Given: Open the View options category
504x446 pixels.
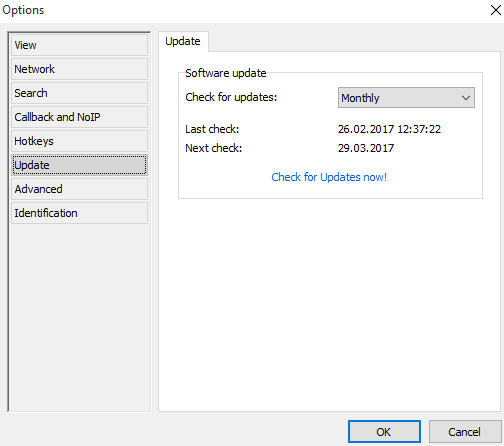Looking at the screenshot, I should click(x=79, y=45).
